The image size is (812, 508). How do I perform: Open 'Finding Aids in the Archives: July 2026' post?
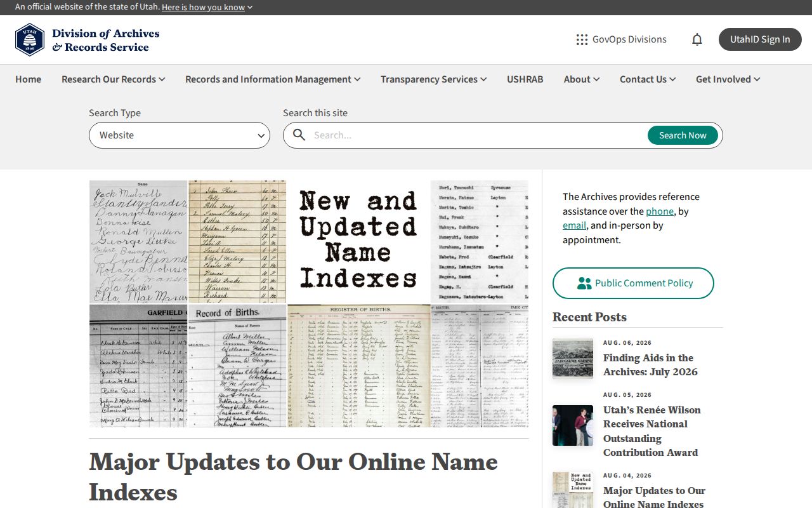[650, 365]
